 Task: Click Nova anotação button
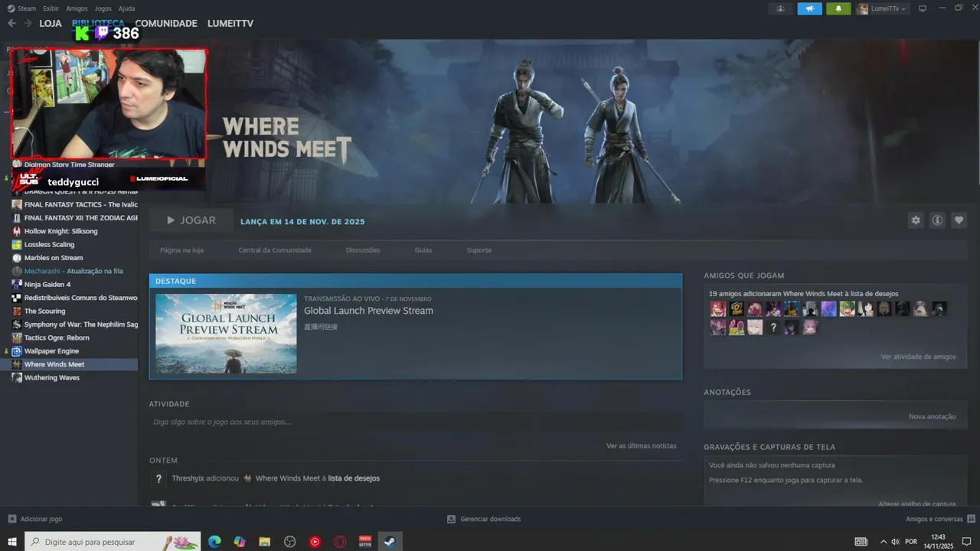tap(932, 416)
